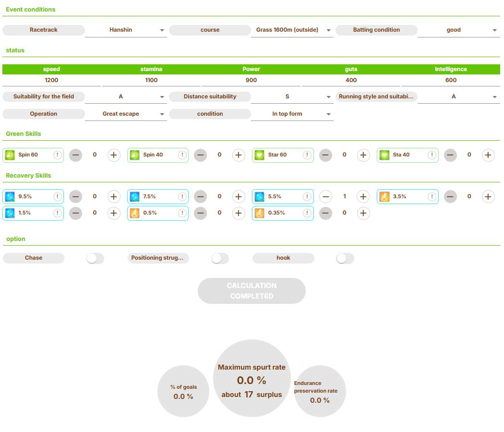504x432 pixels.
Task: Click info icon on 5.5% recovery skill
Action: (x=307, y=196)
